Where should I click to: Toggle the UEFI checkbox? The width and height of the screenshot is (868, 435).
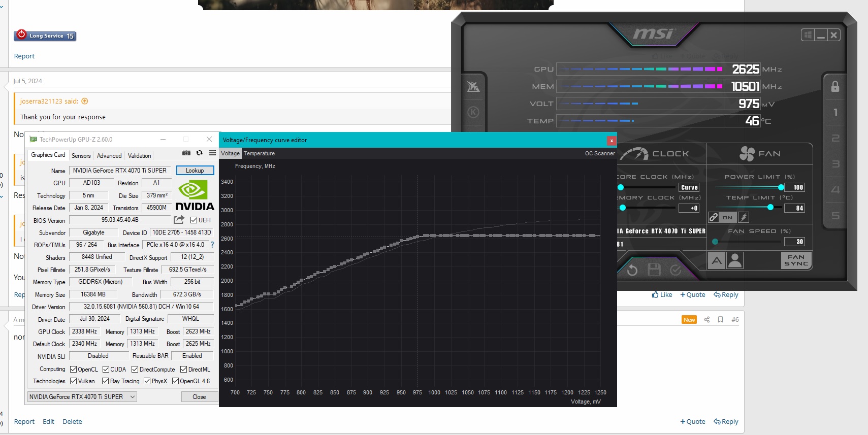tap(194, 220)
